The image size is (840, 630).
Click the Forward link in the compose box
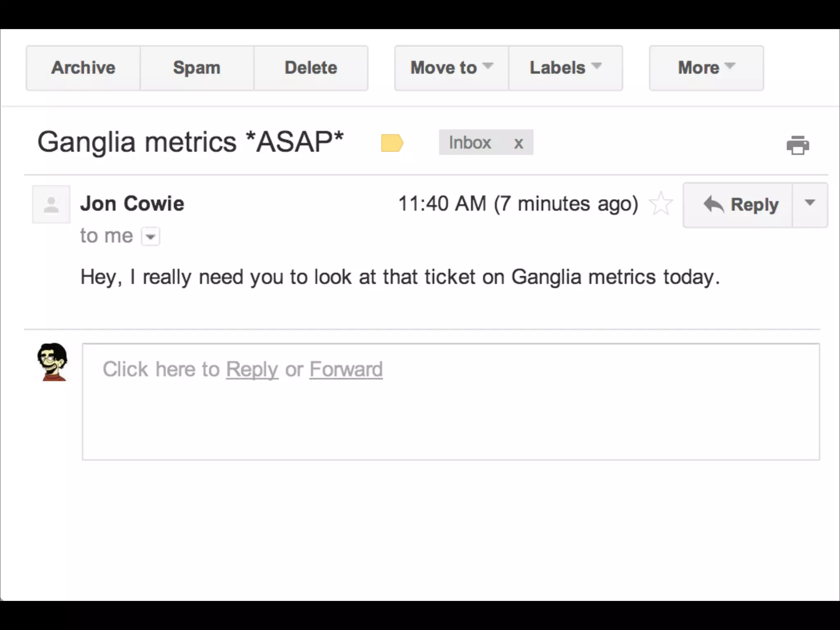(x=346, y=369)
